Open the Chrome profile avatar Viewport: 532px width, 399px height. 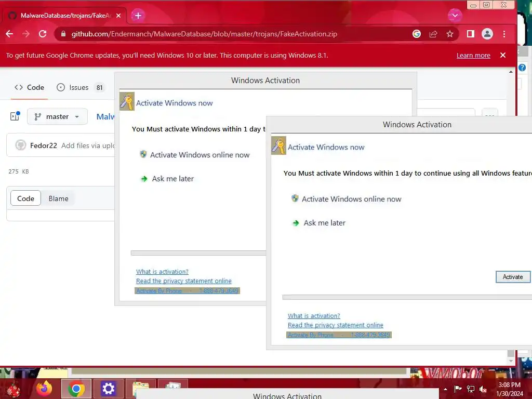(x=487, y=34)
